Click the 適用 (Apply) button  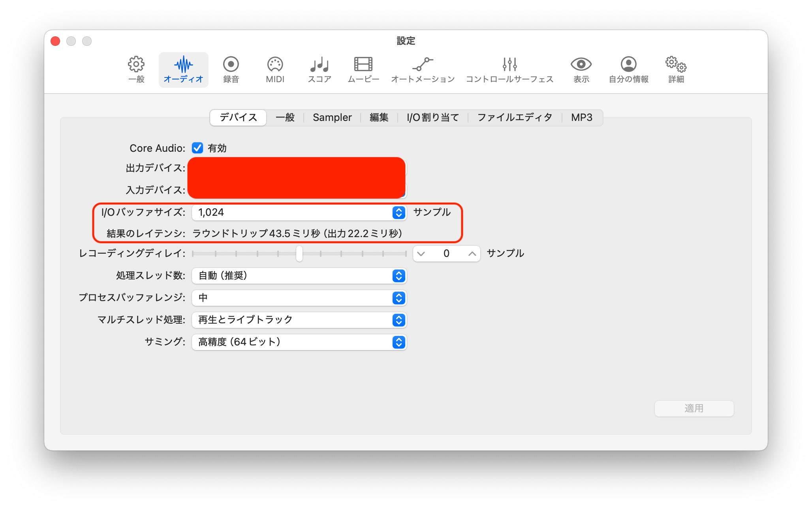pyautogui.click(x=694, y=408)
